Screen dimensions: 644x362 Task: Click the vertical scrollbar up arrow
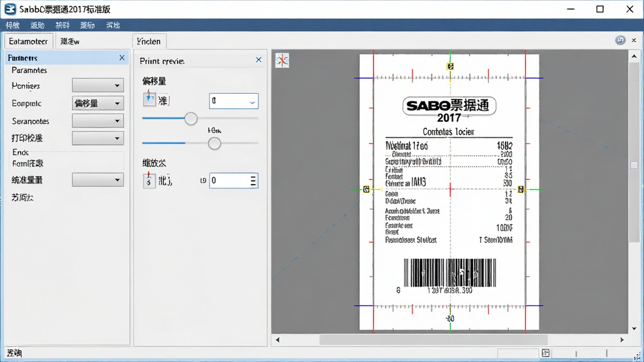pyautogui.click(x=634, y=56)
